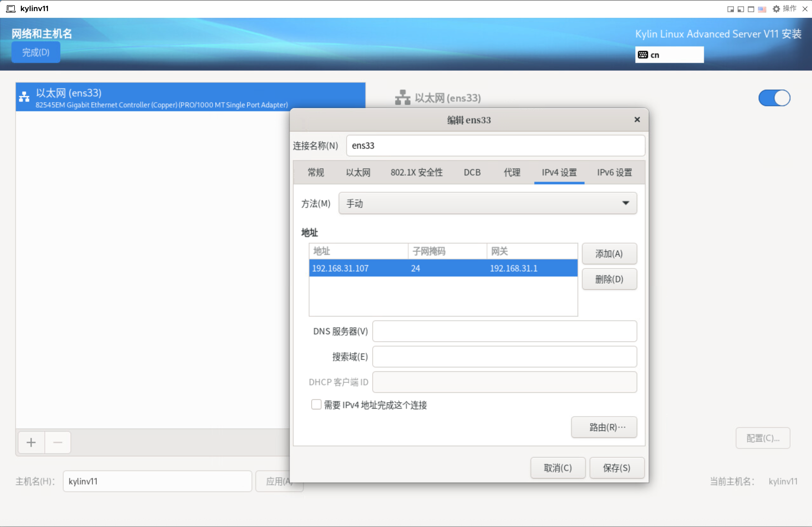This screenshot has width=812, height=527.
Task: Click the full-window layout icon in title bar
Action: tap(751, 9)
